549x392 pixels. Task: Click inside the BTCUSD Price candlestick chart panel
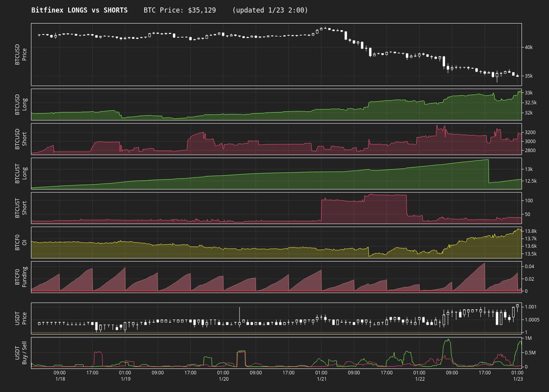276,54
